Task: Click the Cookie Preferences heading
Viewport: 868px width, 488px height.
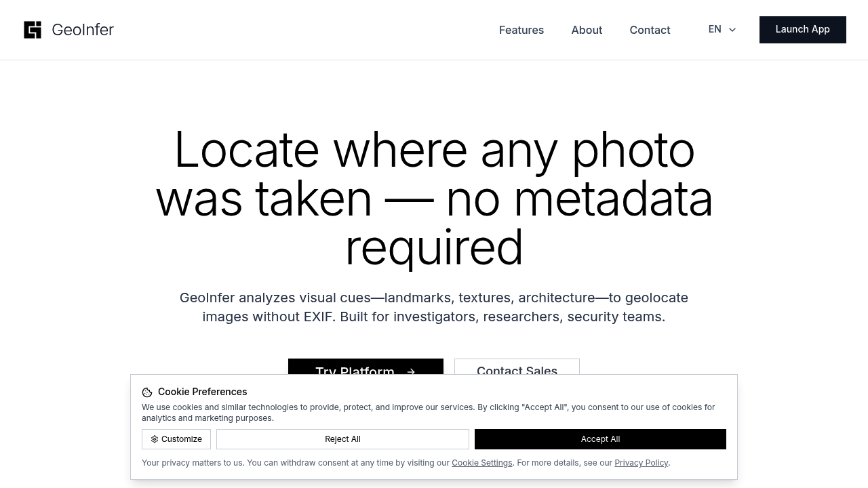Action: tap(202, 392)
